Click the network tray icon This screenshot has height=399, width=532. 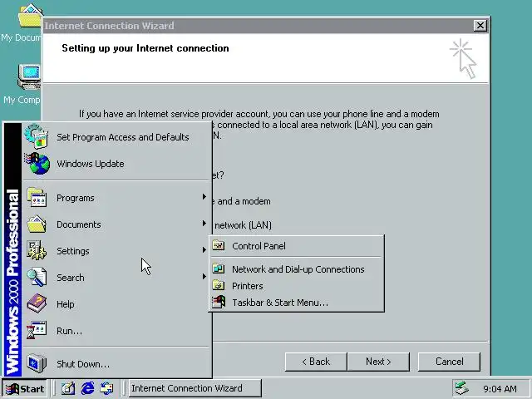point(462,388)
